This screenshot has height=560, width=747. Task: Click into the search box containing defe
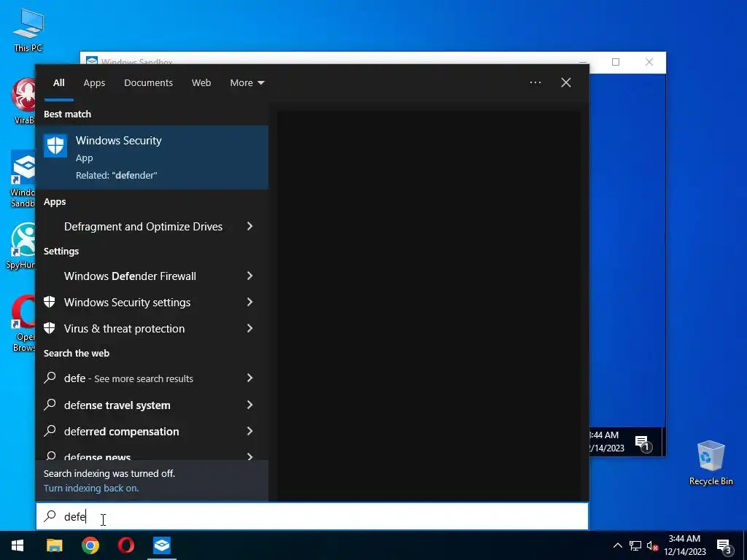(312, 516)
